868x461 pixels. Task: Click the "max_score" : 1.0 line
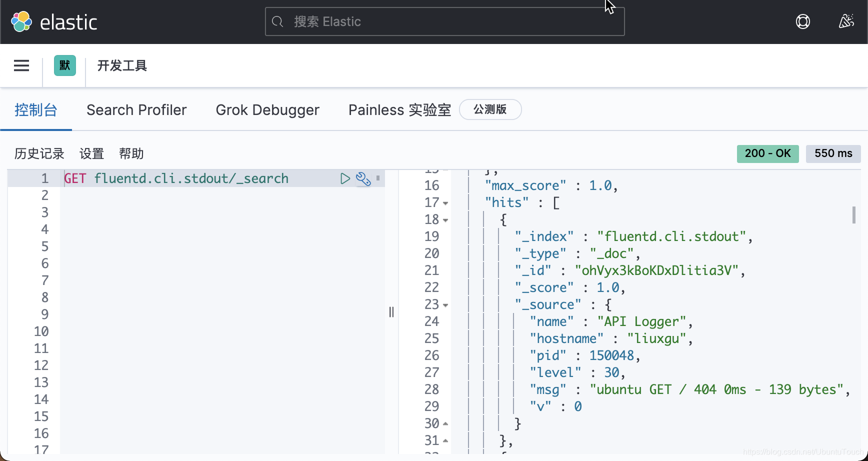551,185
